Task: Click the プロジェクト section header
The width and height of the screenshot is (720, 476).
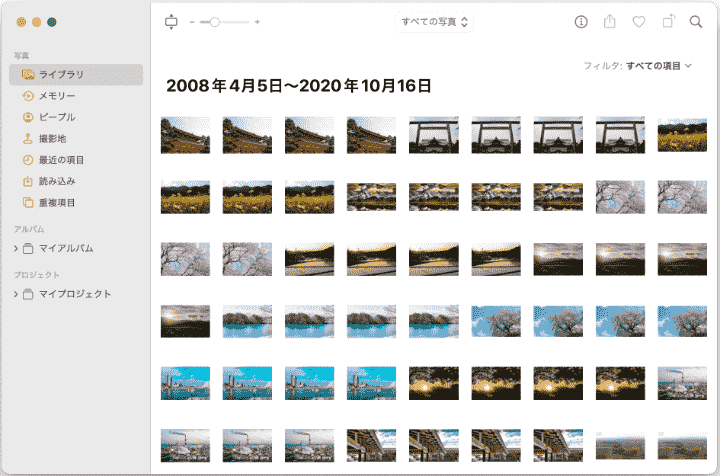Action: (37, 275)
